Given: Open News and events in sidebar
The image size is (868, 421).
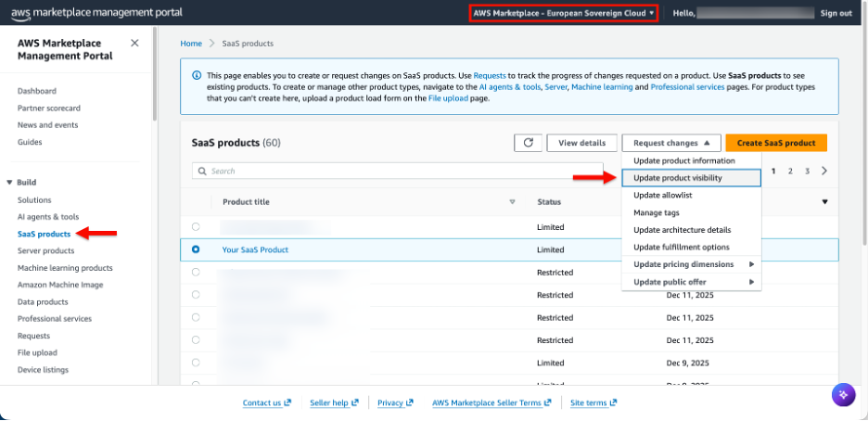Looking at the screenshot, I should tap(47, 125).
